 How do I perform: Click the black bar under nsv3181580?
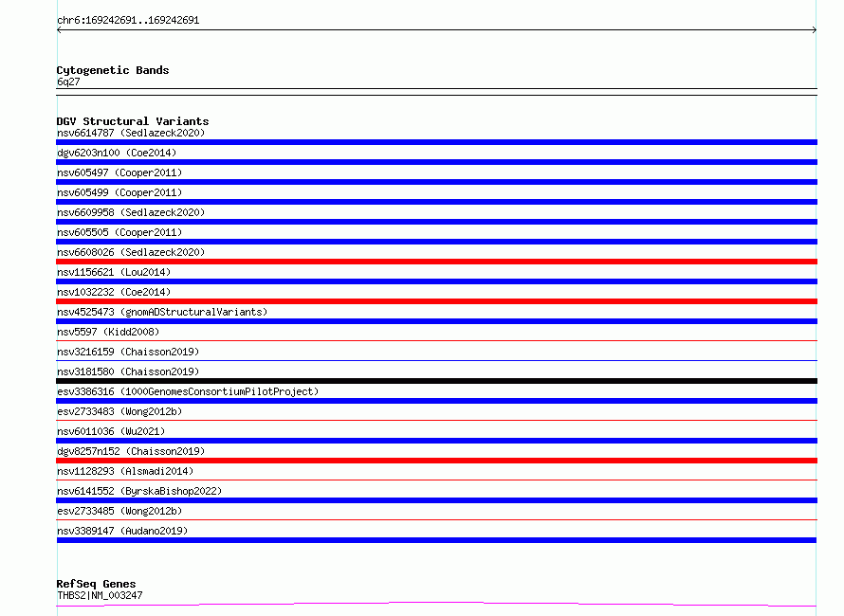pos(436,381)
